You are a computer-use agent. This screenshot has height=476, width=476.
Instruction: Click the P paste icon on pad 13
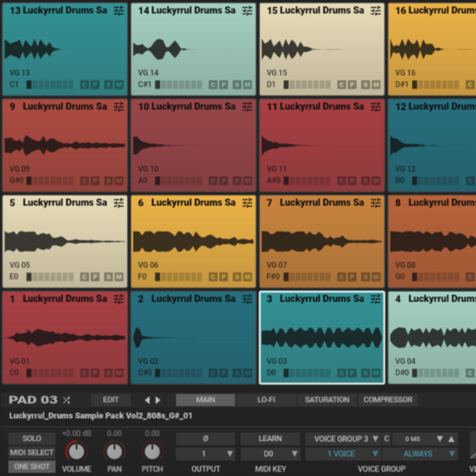click(95, 85)
